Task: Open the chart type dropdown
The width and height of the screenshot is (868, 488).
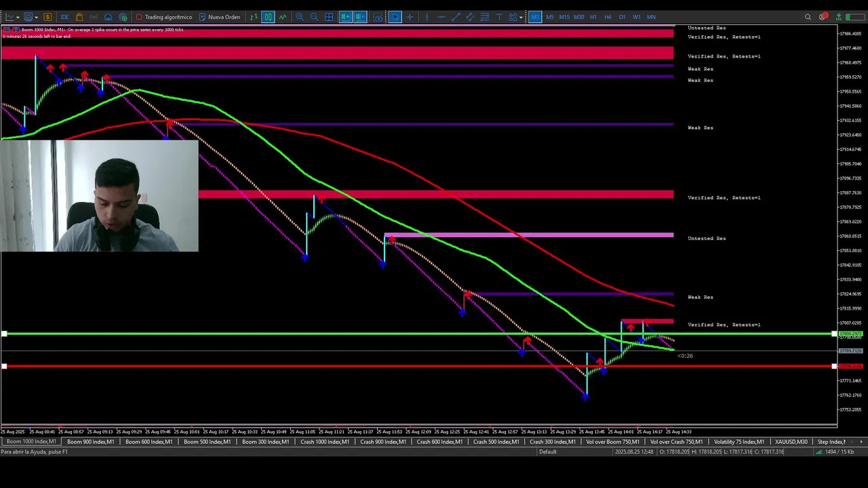Action: [x=13, y=17]
